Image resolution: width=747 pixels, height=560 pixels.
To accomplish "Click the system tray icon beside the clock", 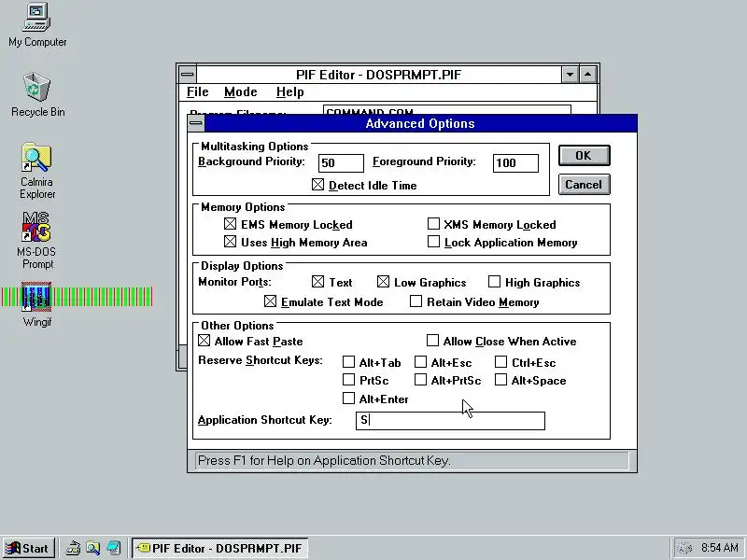I will (684, 548).
